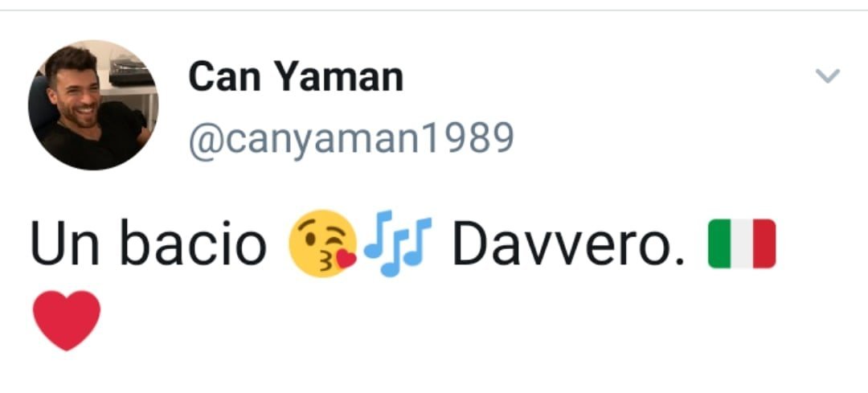The width and height of the screenshot is (868, 393).
Task: Expand the tweet options chevron
Action: click(x=828, y=76)
